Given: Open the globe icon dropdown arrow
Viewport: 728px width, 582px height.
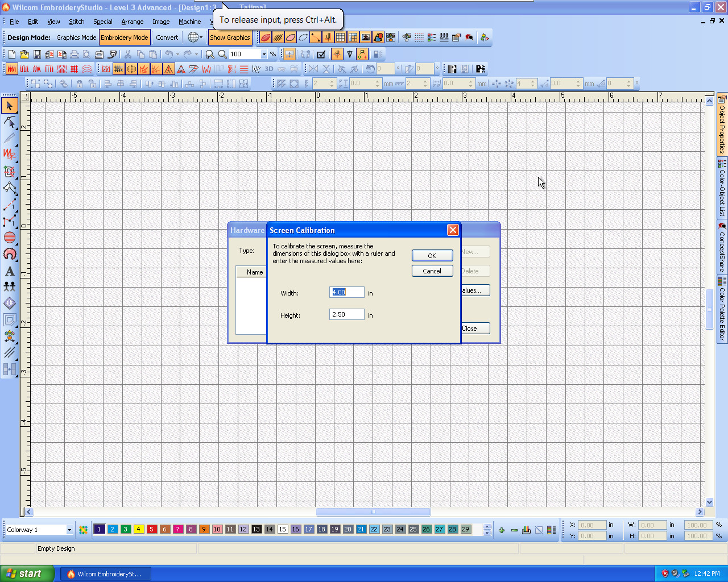Looking at the screenshot, I should click(201, 38).
